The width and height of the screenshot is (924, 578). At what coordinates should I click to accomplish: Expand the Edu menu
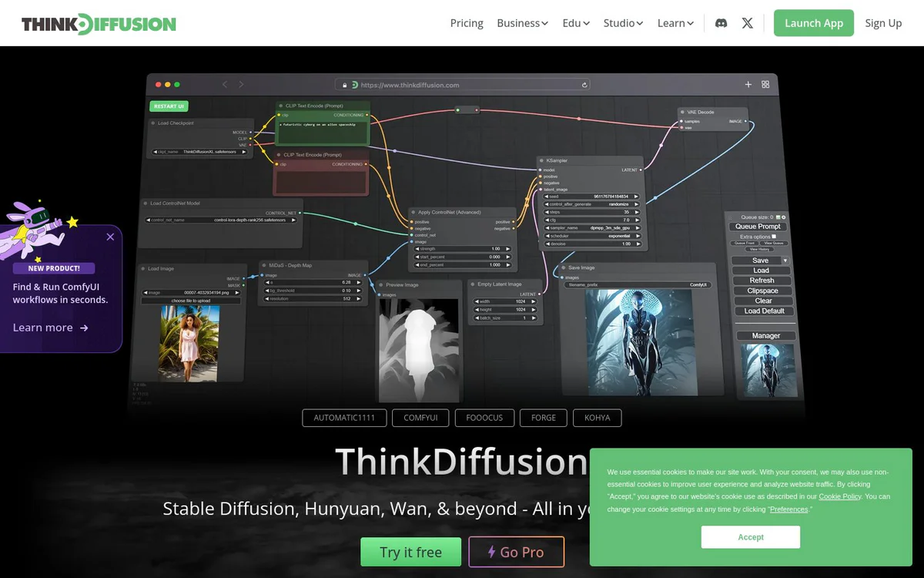pyautogui.click(x=576, y=23)
